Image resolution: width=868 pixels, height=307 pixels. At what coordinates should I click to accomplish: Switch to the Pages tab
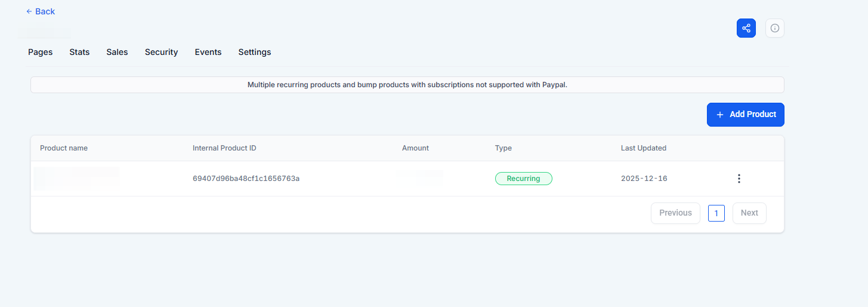[x=41, y=52]
